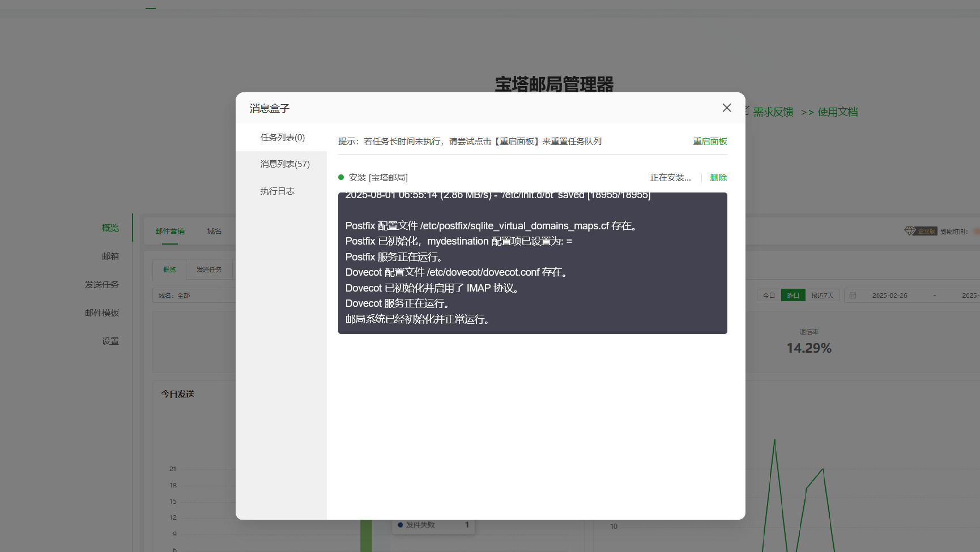The image size is (980, 552).
Task: Click the calendar icon in date picker
Action: click(853, 295)
